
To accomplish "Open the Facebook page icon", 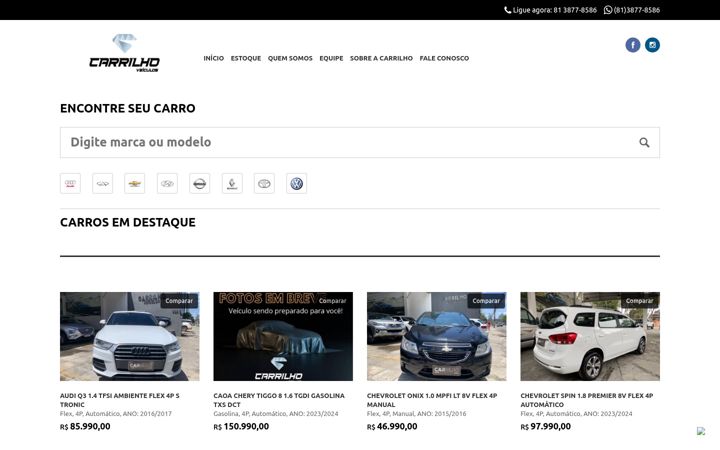I will click(x=633, y=45).
